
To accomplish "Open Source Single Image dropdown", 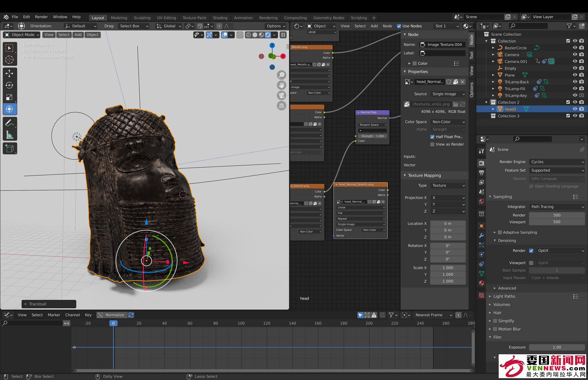I will tap(448, 94).
